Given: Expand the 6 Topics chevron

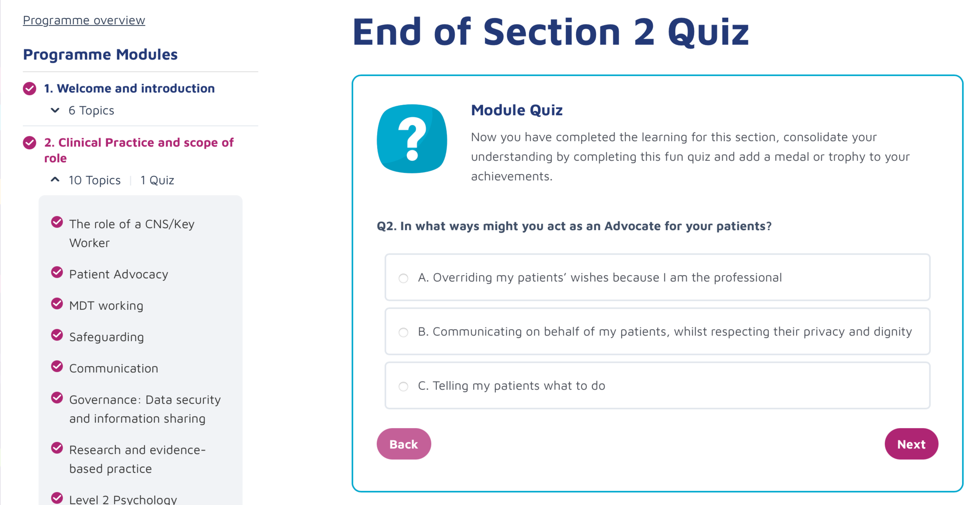Looking at the screenshot, I should tap(55, 110).
